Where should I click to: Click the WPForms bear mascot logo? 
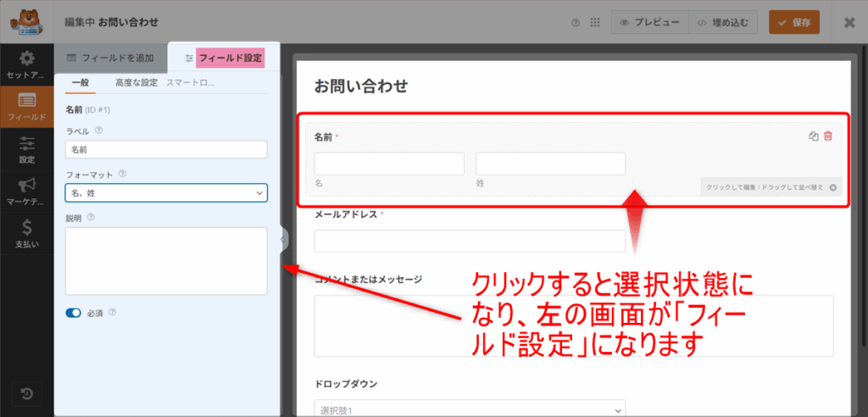pyautogui.click(x=25, y=22)
